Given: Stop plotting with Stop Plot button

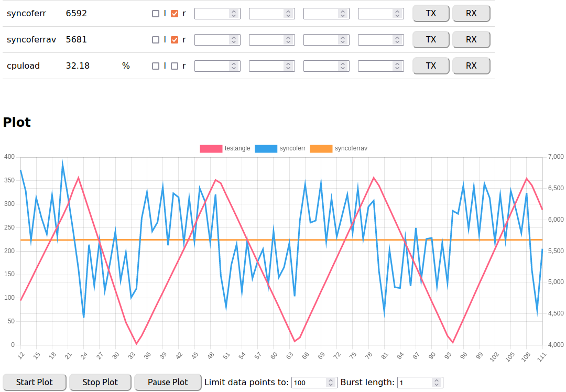Looking at the screenshot, I should coord(100,382).
